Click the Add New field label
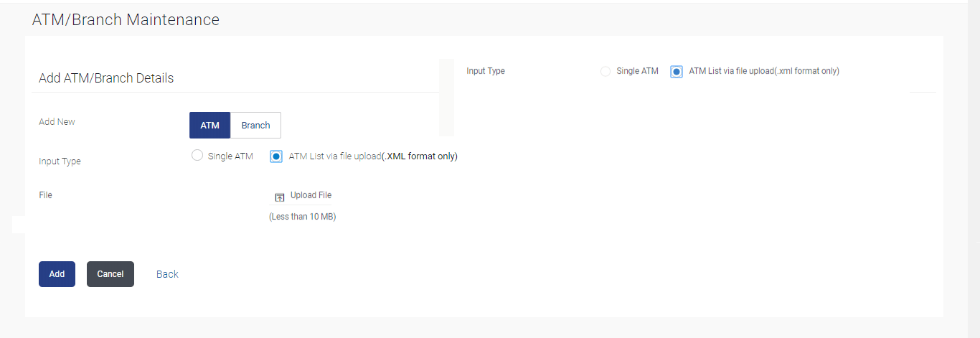 point(57,122)
